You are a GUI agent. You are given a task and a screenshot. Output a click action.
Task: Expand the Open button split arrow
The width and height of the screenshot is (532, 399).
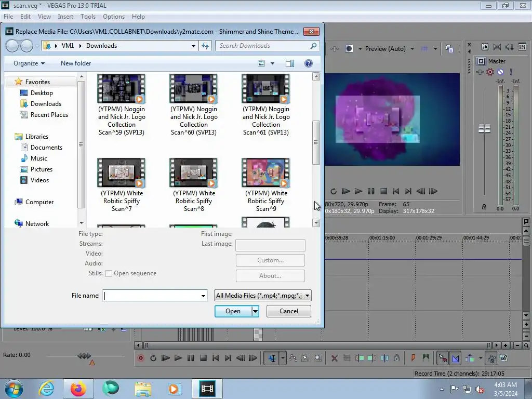coord(255,311)
